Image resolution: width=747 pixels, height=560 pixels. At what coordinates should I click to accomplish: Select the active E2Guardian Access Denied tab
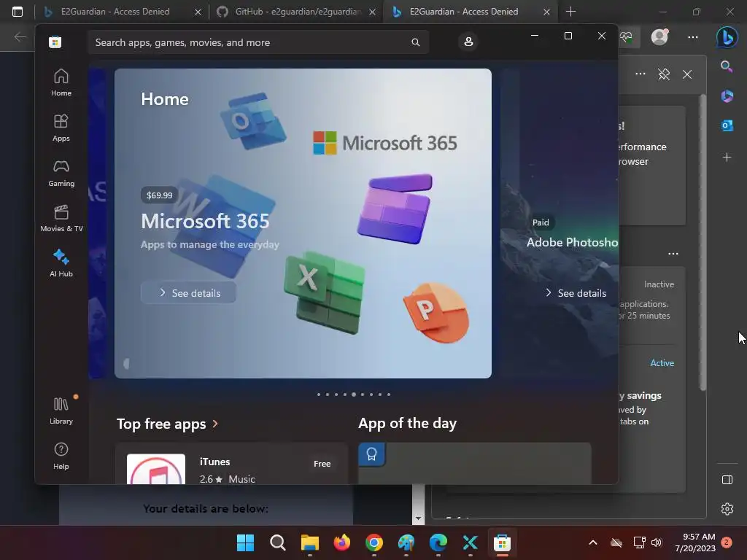click(463, 12)
